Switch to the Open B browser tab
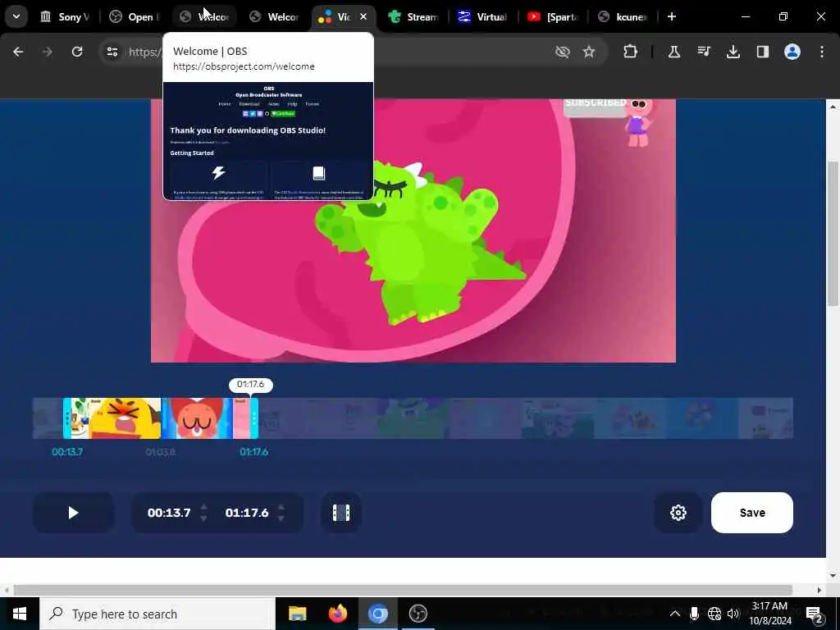Image resolution: width=840 pixels, height=630 pixels. 134,16
